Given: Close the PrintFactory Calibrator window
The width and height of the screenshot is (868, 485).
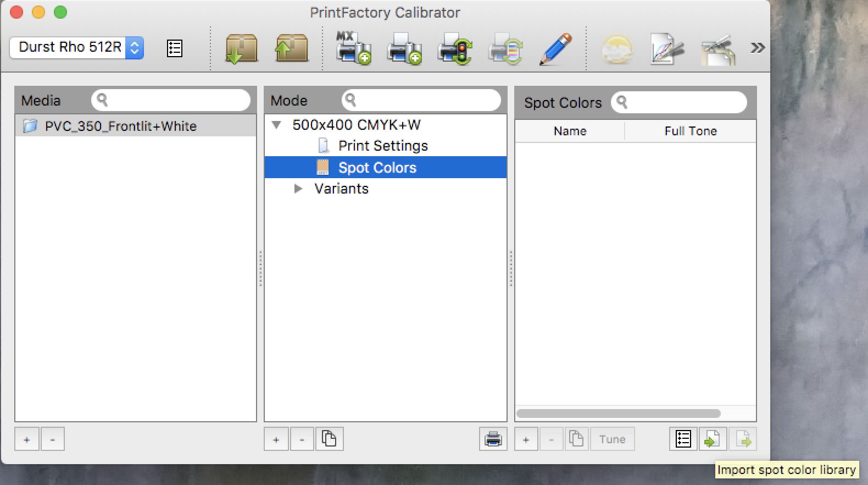Looking at the screenshot, I should point(16,12).
